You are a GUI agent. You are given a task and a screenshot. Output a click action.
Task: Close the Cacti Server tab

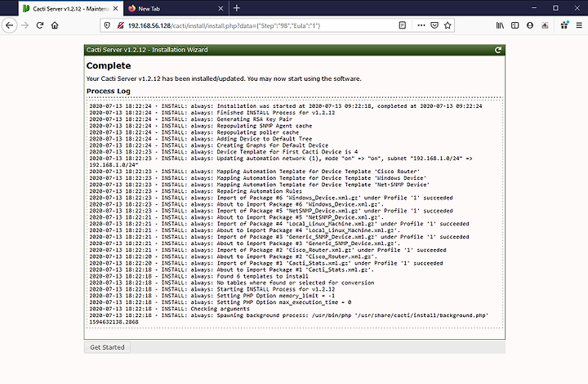[115, 8]
